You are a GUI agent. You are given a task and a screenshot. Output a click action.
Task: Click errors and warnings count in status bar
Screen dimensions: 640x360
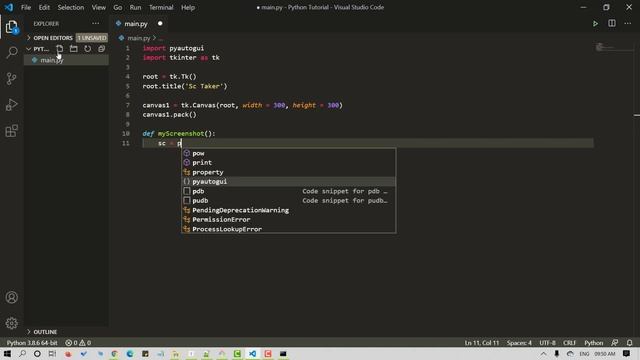[x=78, y=343]
